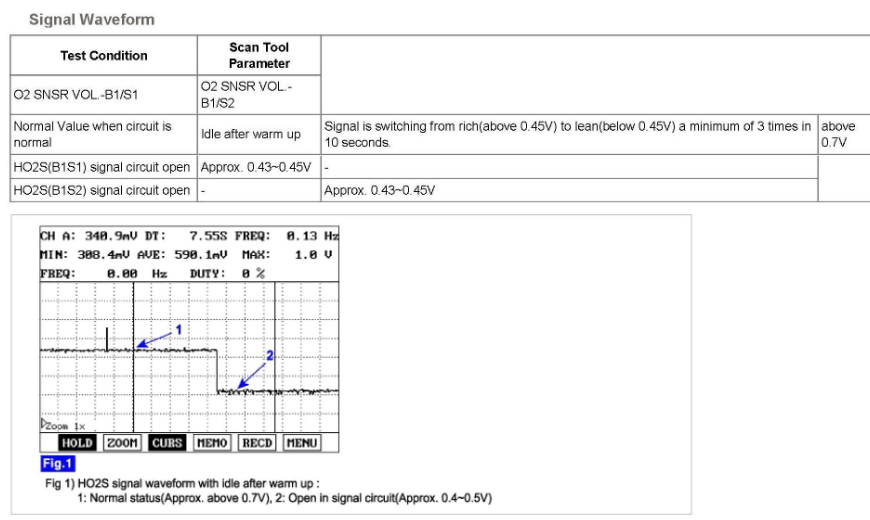Viewport: 870px width, 520px height.
Task: Click 'HO2S(B1S1) signal circuit open' row label
Action: click(x=104, y=167)
